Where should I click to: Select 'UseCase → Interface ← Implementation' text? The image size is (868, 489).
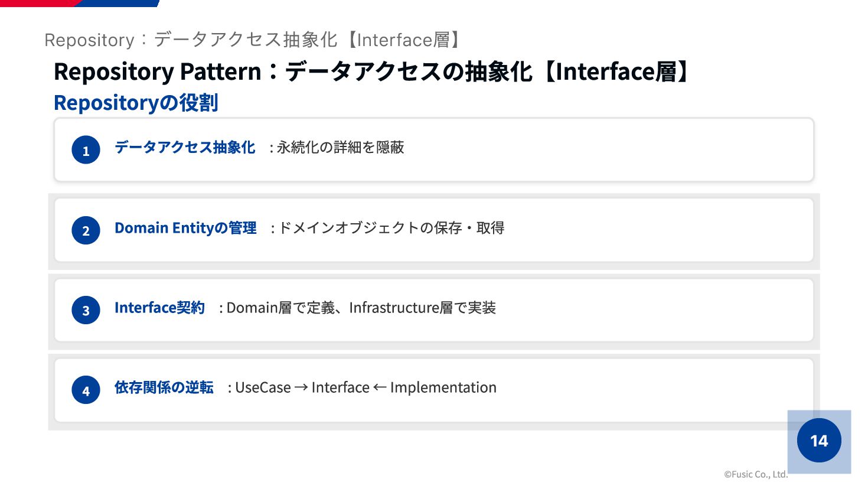pyautogui.click(x=366, y=387)
